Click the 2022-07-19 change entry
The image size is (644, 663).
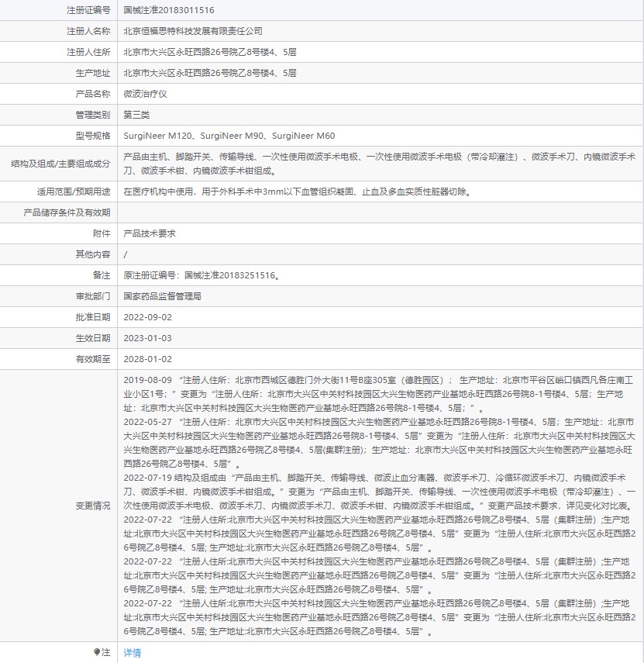380,492
